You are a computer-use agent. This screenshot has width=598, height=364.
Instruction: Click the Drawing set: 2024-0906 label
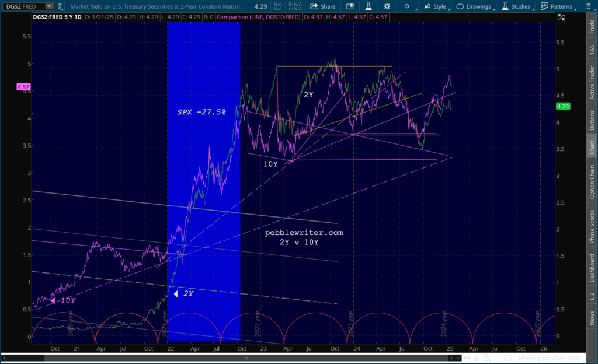pyautogui.click(x=550, y=358)
